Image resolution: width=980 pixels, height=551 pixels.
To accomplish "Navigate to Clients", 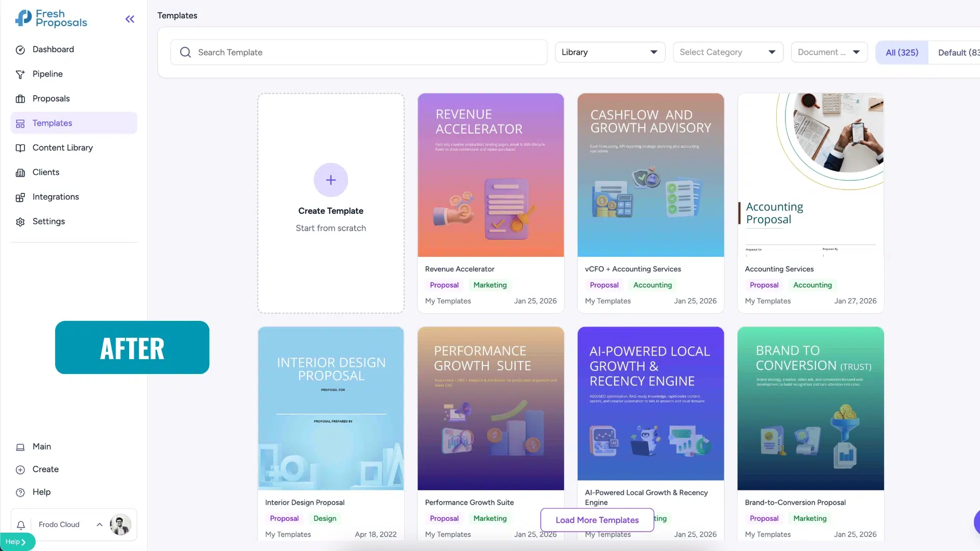I will click(x=73, y=172).
